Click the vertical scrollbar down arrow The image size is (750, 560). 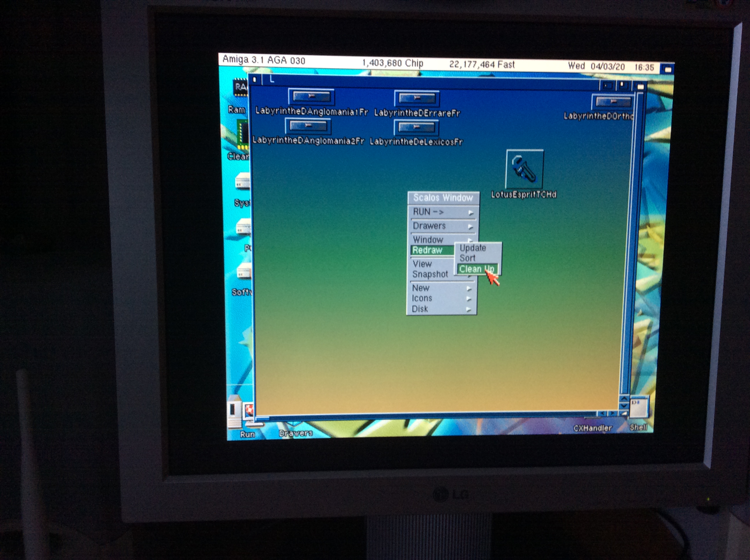[624, 406]
